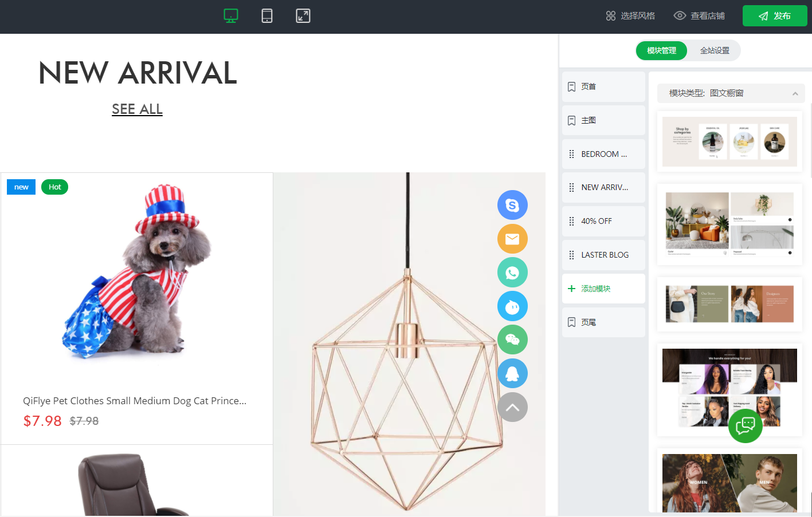Click 查看店铺 to preview the store

(699, 16)
